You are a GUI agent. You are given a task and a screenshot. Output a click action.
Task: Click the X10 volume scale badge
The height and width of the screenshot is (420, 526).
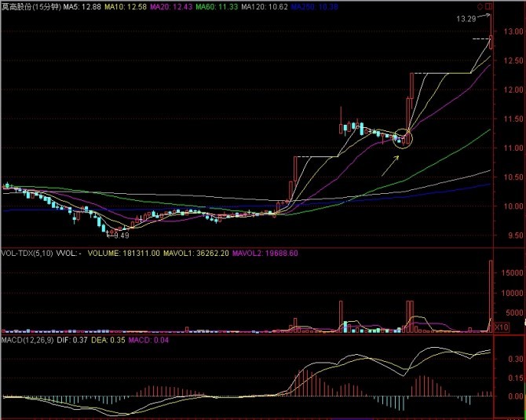tap(502, 327)
